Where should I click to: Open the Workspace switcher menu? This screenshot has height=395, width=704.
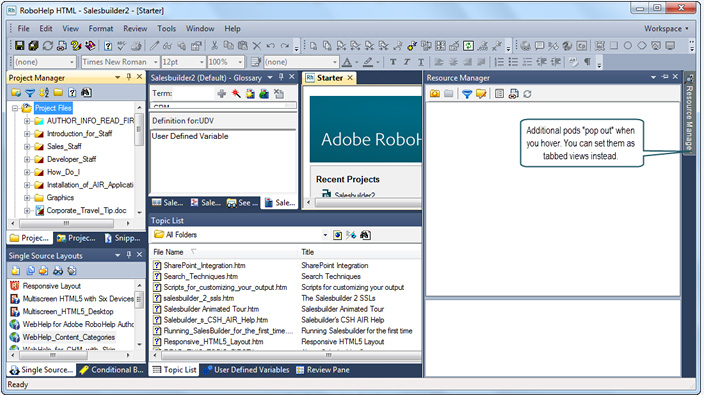pyautogui.click(x=666, y=28)
